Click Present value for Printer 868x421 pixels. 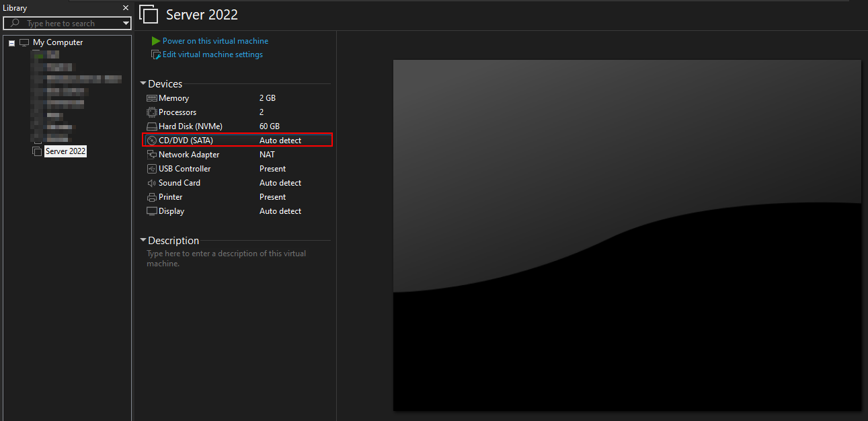coord(272,197)
